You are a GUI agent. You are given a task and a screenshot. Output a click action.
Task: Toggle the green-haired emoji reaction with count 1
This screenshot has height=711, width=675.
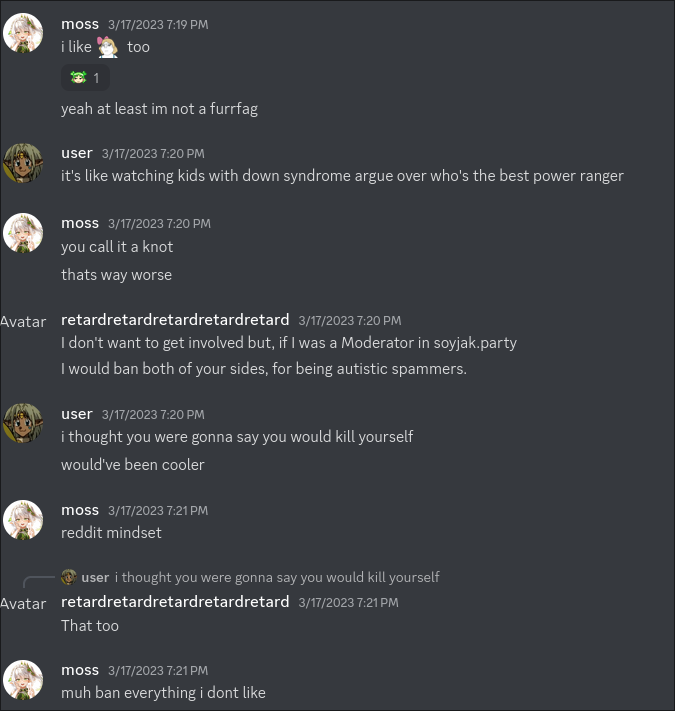click(x=85, y=78)
